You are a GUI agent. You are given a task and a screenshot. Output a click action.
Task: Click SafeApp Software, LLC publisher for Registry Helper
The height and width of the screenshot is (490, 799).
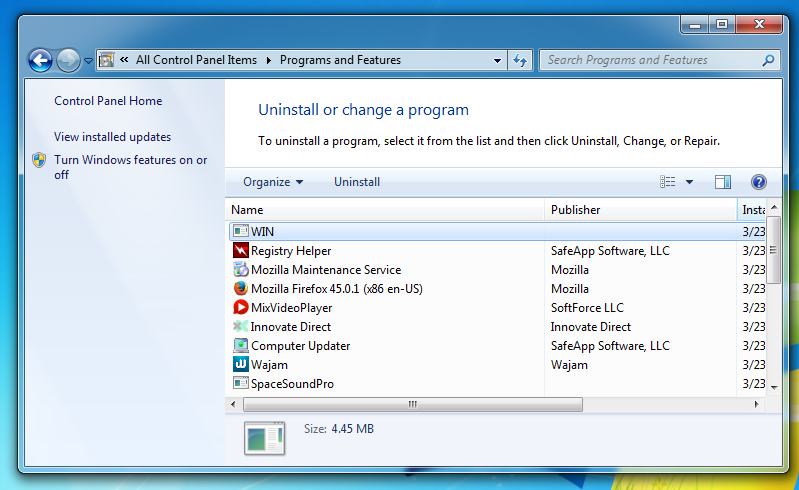coord(610,251)
